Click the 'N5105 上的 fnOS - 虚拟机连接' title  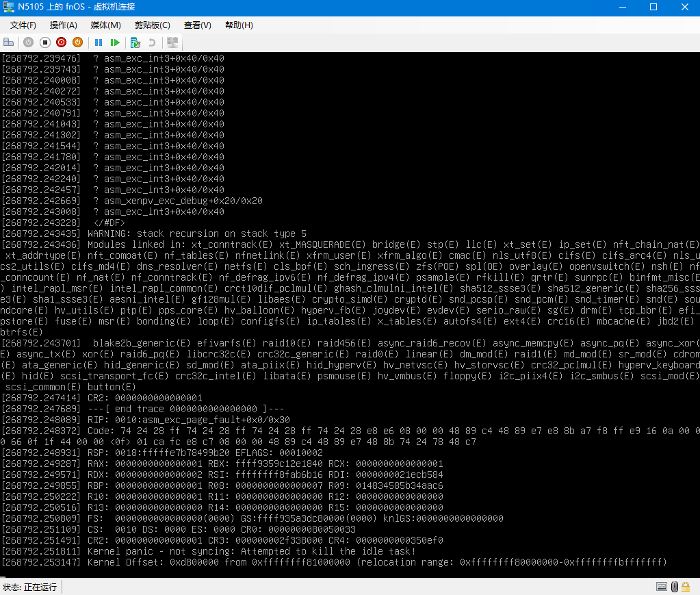pyautogui.click(x=77, y=7)
